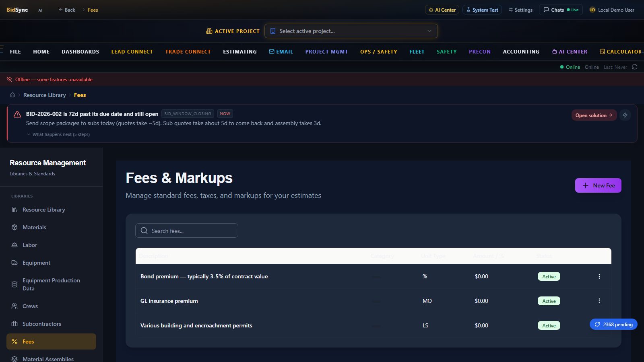Open the PROJECT MGMT menu

326,51
